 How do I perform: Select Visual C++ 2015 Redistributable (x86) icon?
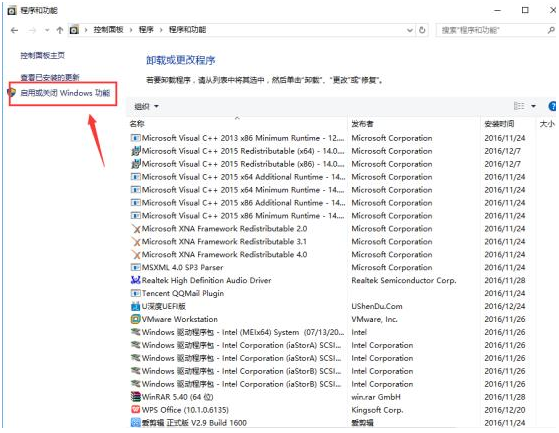[135, 164]
